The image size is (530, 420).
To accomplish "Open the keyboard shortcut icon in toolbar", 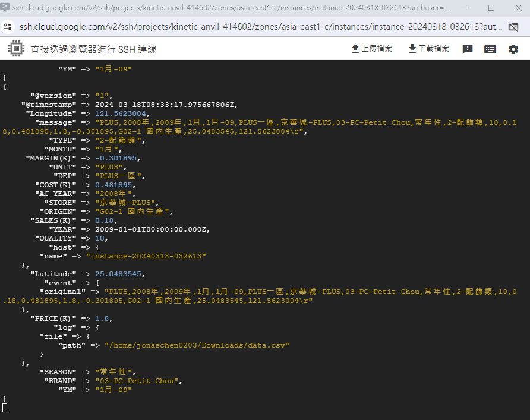I will [490, 49].
